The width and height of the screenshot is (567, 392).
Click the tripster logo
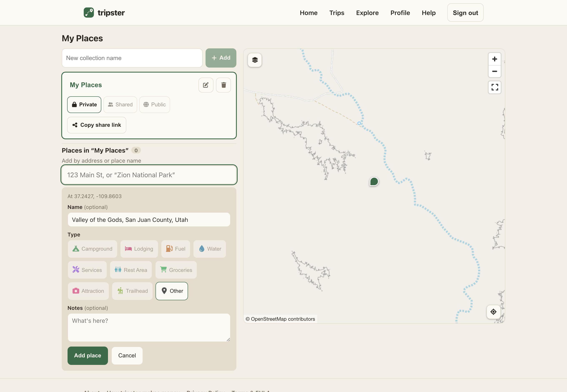(x=104, y=13)
